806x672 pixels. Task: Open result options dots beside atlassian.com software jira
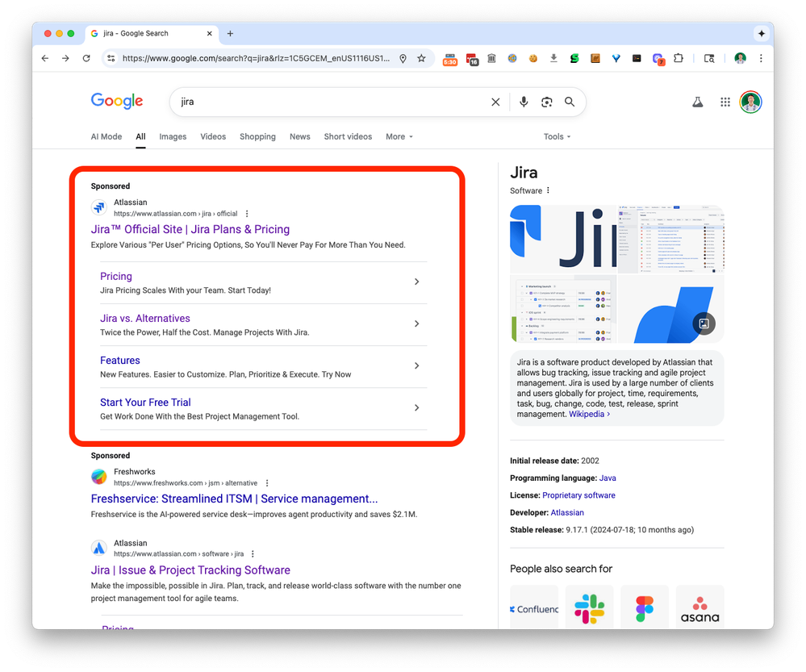coord(253,553)
